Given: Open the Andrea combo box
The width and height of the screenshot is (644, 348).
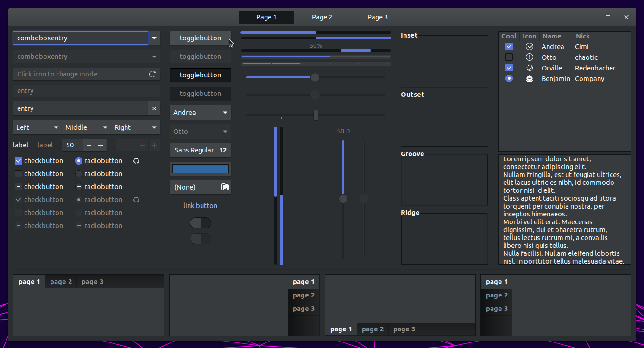Looking at the screenshot, I should tap(200, 112).
